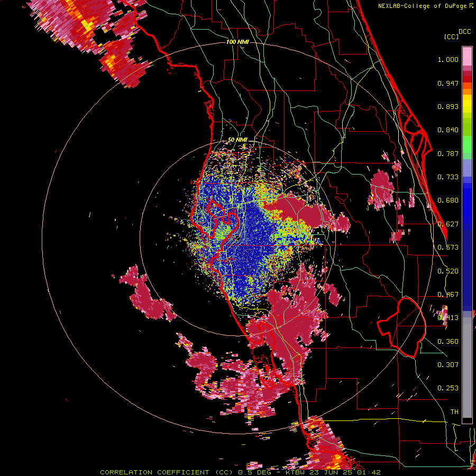Select the 0.947 value on the color scale
Screen dimensions: 476x476
pyautogui.click(x=448, y=83)
